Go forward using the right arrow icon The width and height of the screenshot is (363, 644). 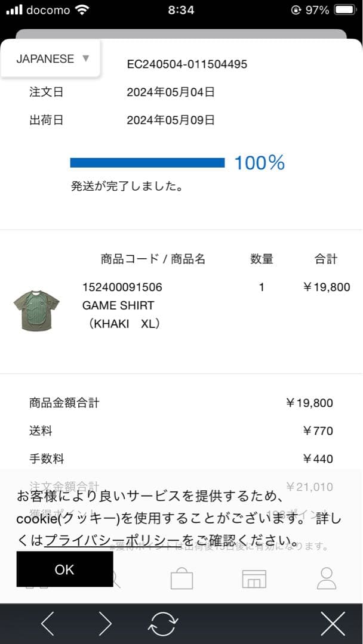click(x=105, y=624)
